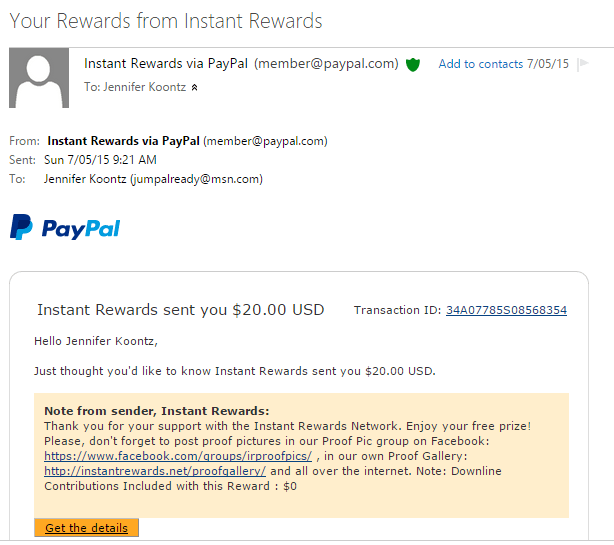Click the green trusted sender shield icon

[x=413, y=65]
